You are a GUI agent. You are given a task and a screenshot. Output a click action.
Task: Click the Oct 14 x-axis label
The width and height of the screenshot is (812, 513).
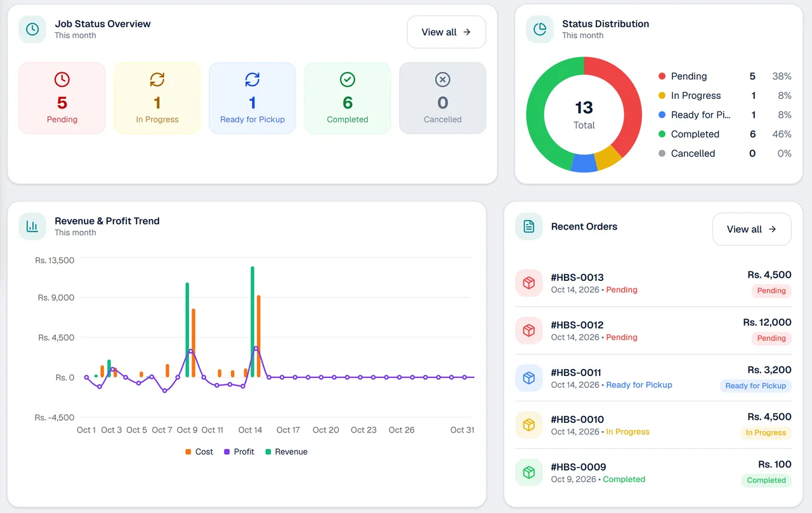coord(250,430)
